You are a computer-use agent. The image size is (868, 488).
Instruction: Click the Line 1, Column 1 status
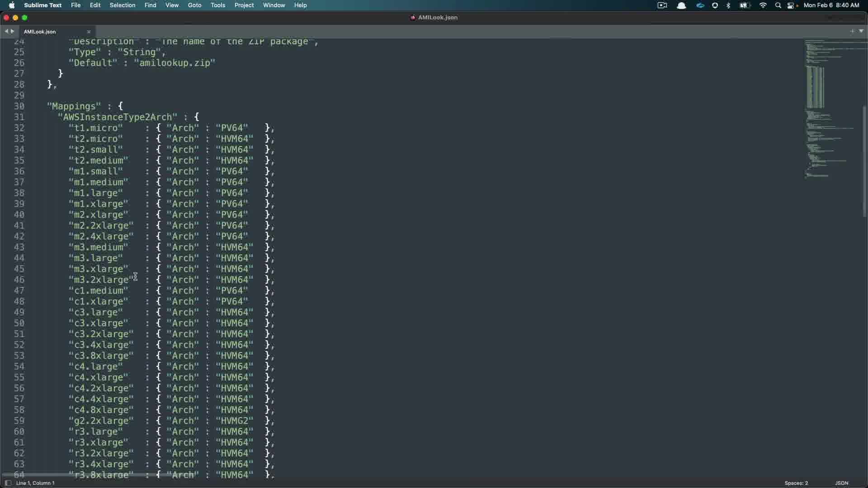[35, 483]
